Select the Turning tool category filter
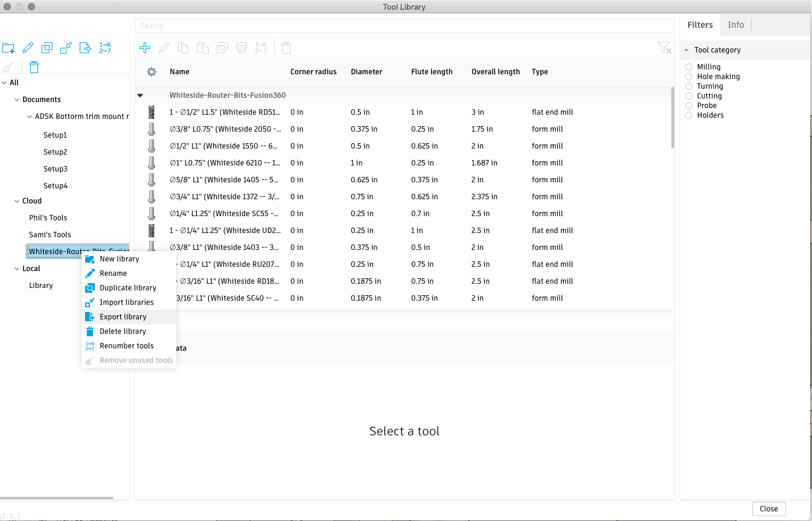This screenshot has width=812, height=521. [x=689, y=86]
